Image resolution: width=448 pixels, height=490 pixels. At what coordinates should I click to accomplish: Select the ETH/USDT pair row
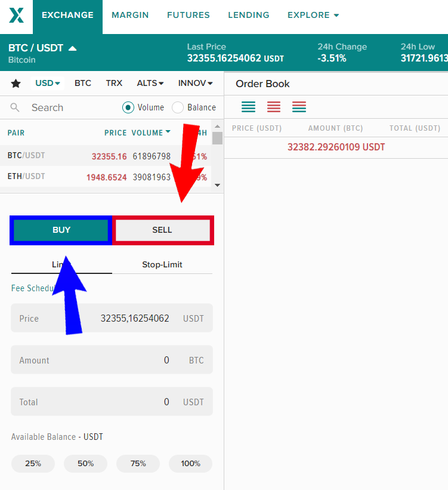106,177
